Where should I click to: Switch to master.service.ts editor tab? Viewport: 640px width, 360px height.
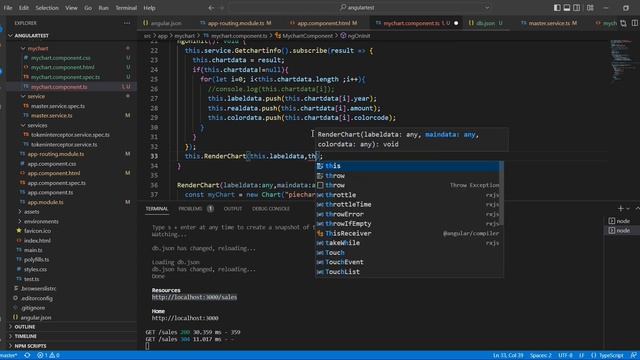(x=549, y=23)
